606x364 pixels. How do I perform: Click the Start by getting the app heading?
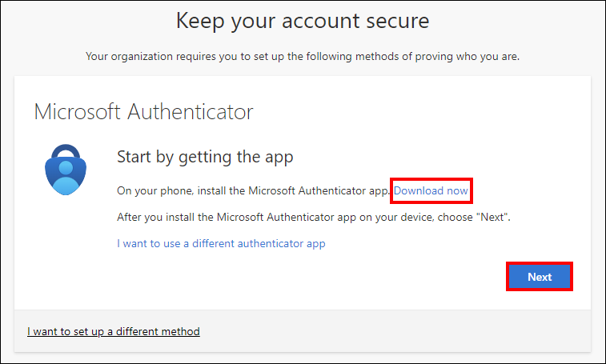205,157
